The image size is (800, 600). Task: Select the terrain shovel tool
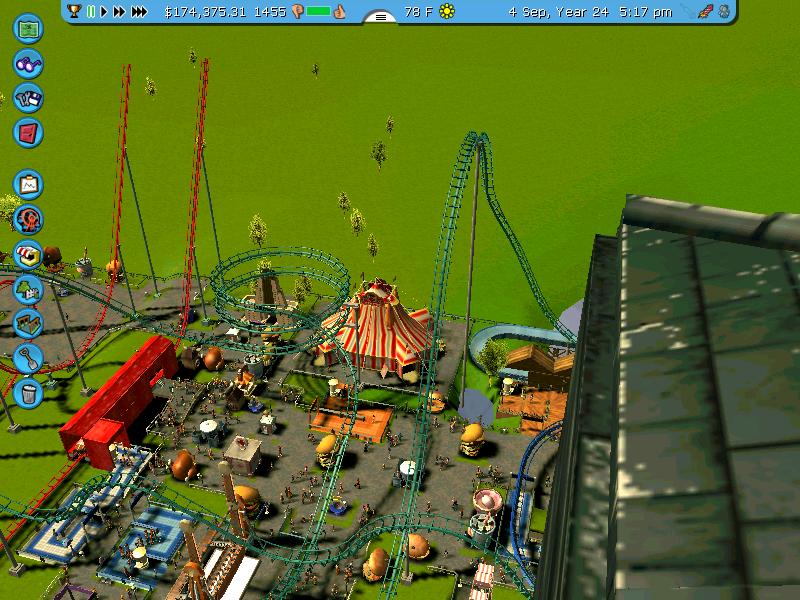click(x=28, y=358)
